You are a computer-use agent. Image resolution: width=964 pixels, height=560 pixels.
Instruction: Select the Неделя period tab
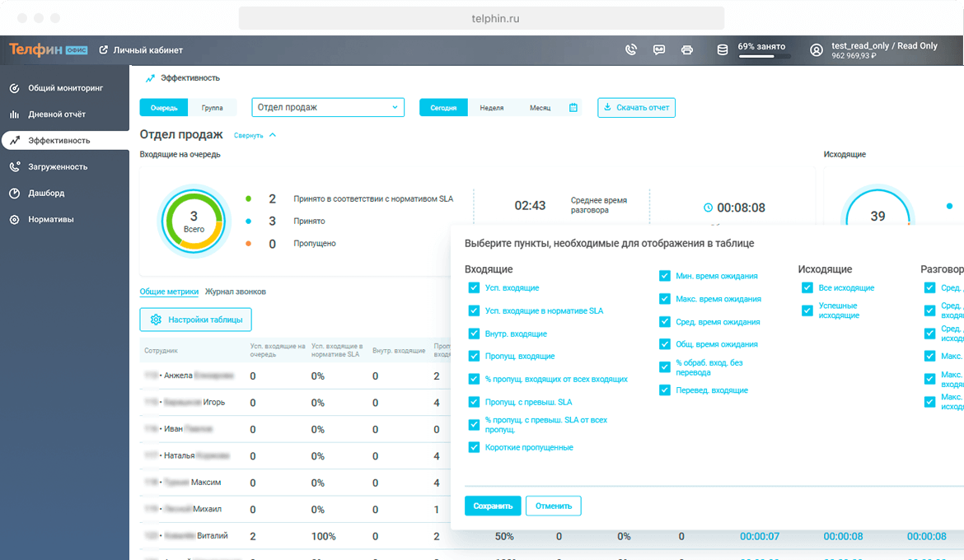492,108
